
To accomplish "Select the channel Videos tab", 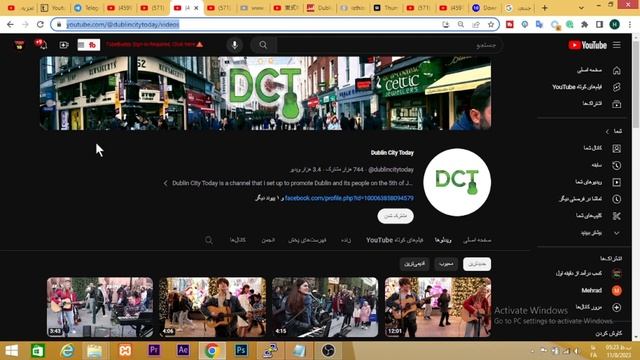I will tap(443, 240).
